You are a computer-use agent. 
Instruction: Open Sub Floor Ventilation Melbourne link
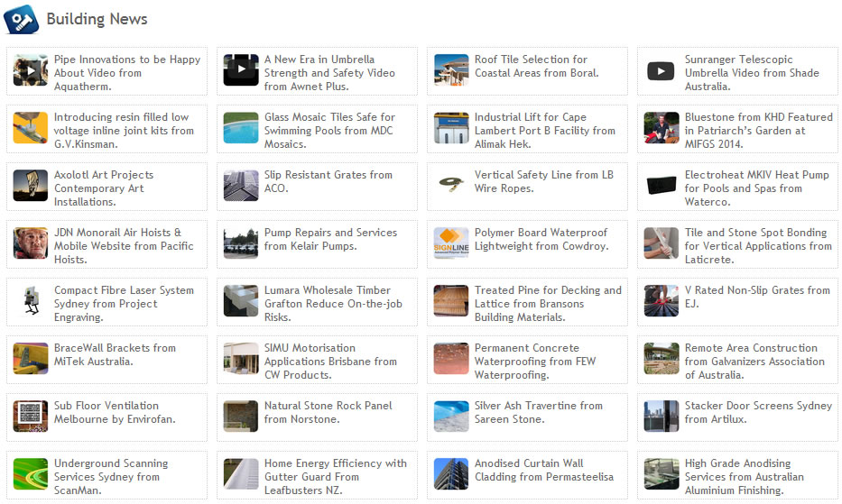115,412
